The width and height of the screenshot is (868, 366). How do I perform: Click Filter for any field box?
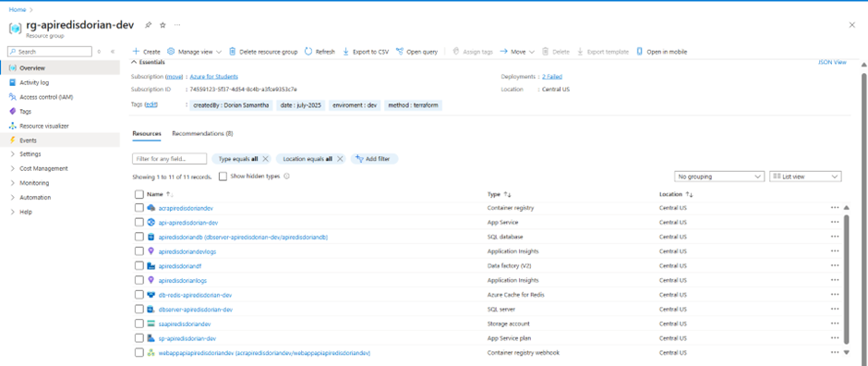click(169, 159)
